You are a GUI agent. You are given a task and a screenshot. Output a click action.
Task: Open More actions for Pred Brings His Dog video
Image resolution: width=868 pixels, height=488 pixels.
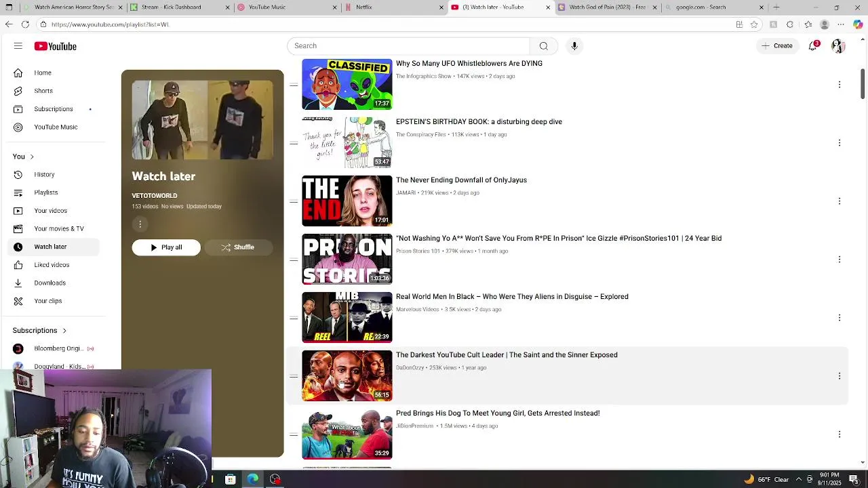click(840, 434)
